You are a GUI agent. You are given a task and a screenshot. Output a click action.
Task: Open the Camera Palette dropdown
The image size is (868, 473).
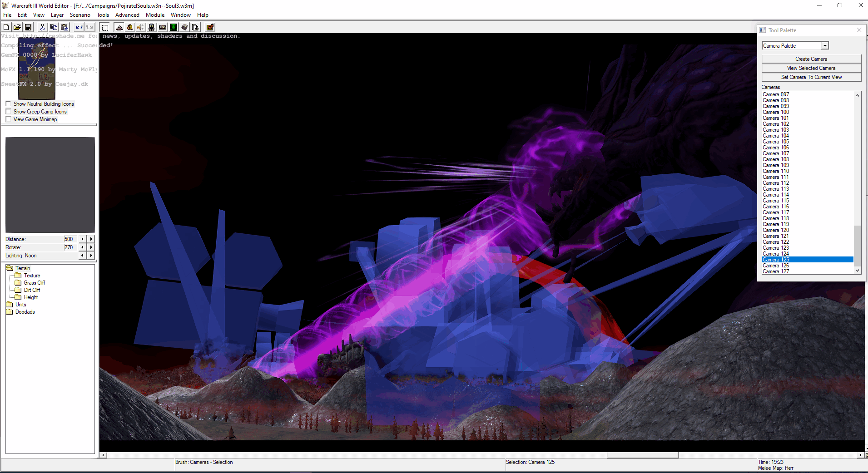(x=825, y=46)
